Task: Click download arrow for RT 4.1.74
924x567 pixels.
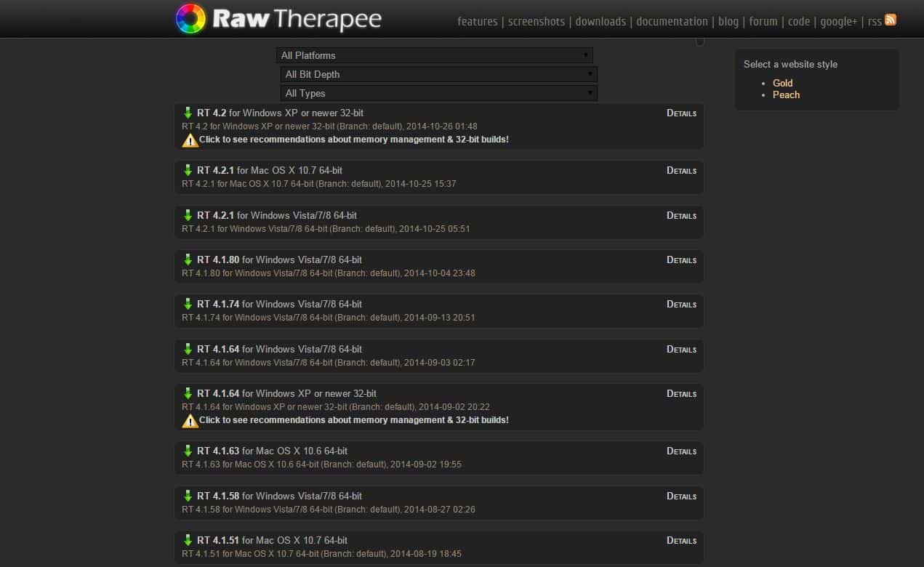Action: tap(188, 304)
